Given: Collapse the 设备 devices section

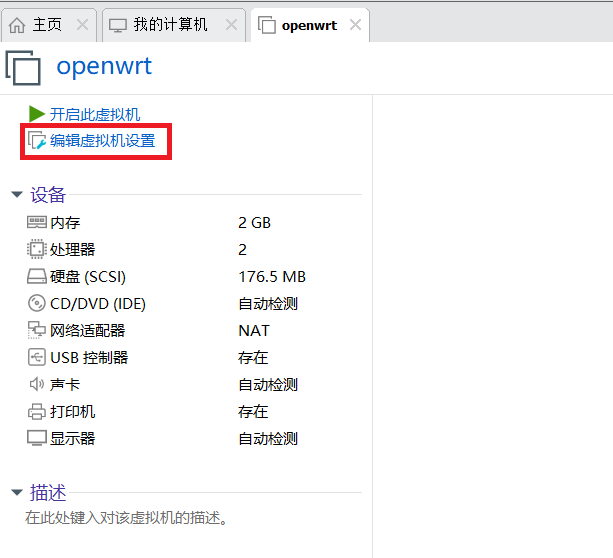Looking at the screenshot, I should pyautogui.click(x=17, y=195).
